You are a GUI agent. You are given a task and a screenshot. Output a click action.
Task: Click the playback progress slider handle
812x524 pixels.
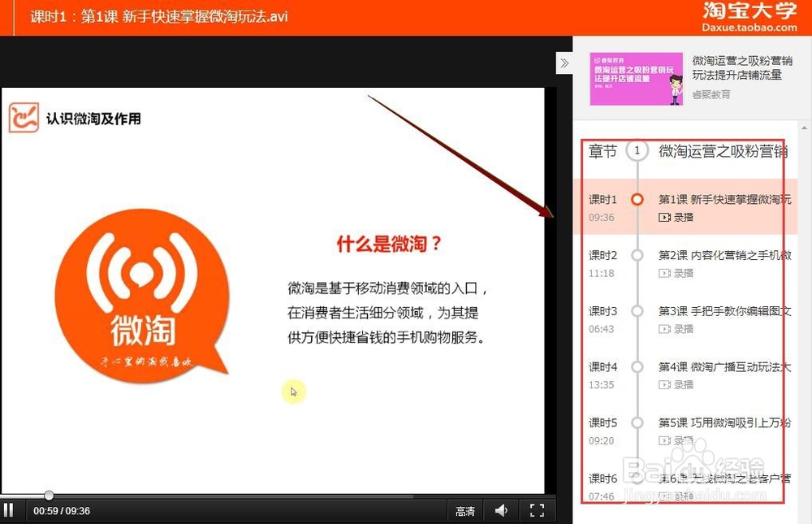pyautogui.click(x=49, y=496)
